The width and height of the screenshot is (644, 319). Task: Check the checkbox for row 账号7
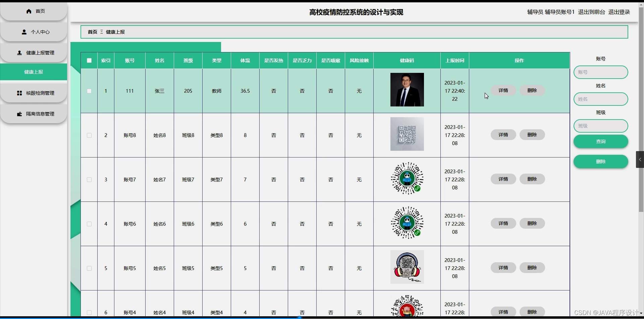(x=89, y=180)
